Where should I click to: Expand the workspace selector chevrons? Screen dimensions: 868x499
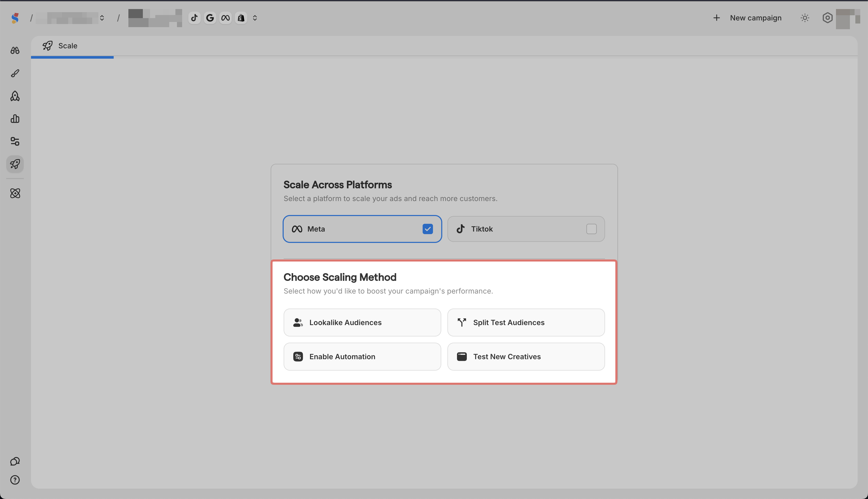coord(102,18)
